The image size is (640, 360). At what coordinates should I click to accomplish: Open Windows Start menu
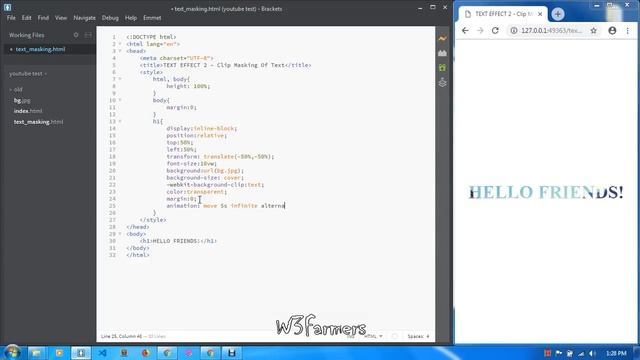tap(12, 352)
